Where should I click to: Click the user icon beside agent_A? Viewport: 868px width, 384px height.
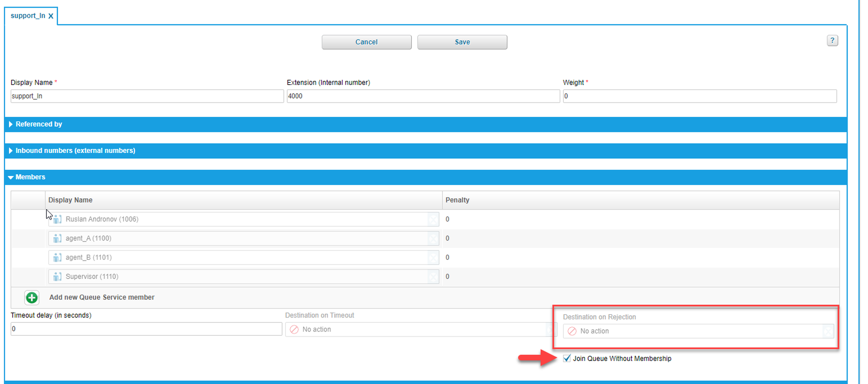pos(57,239)
